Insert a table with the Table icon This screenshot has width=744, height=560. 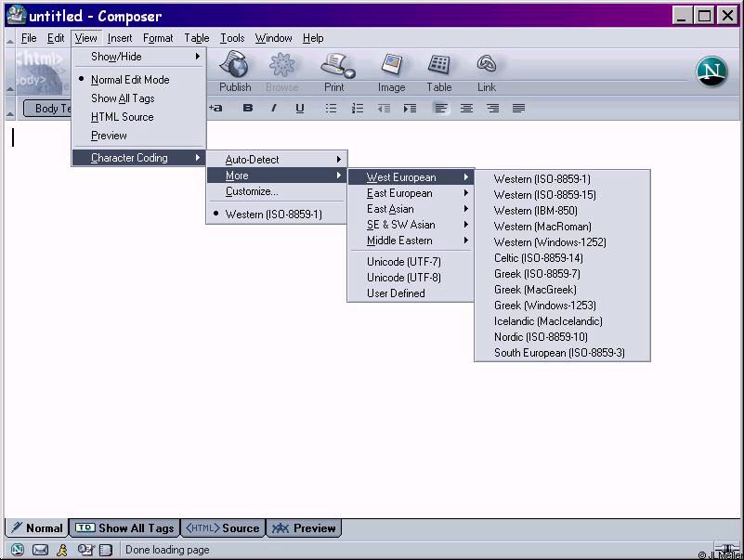click(439, 65)
